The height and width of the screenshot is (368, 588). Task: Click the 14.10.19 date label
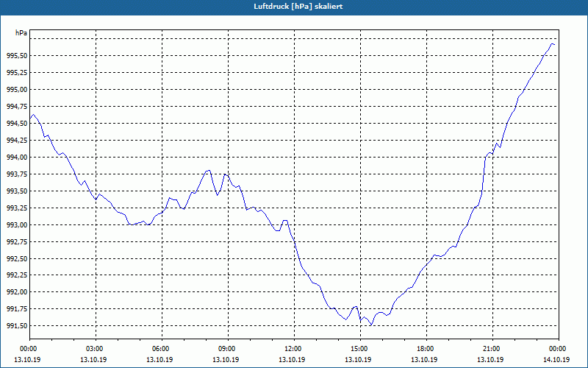point(556,360)
